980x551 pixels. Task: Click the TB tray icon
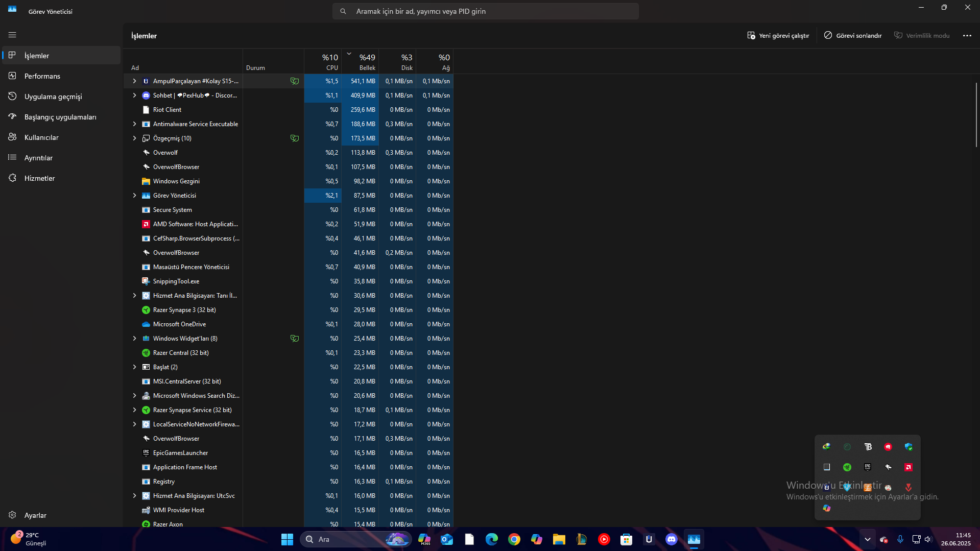[868, 447]
